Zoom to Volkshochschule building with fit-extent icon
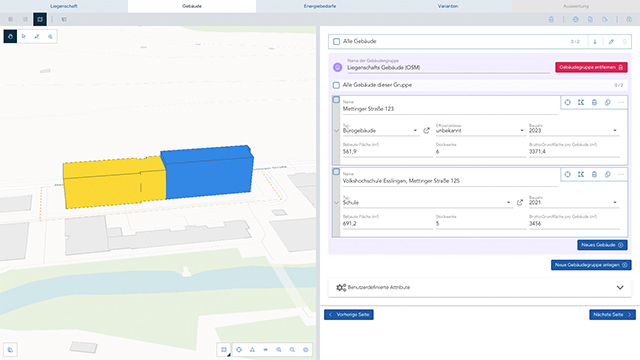 pos(581,174)
